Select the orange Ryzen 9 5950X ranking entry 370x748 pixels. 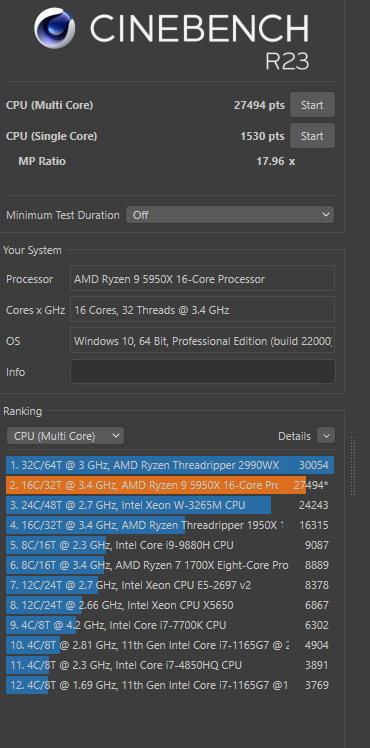pos(170,485)
